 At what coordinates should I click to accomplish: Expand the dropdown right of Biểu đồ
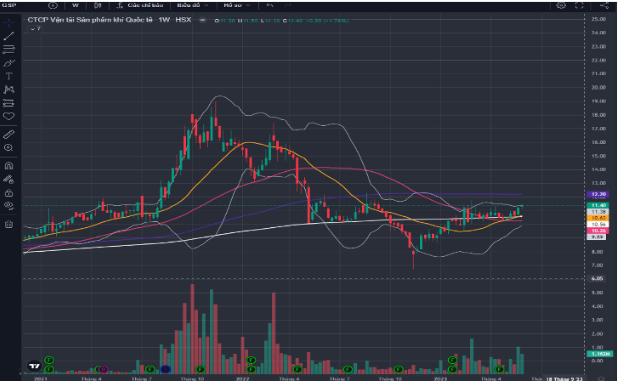click(x=236, y=5)
